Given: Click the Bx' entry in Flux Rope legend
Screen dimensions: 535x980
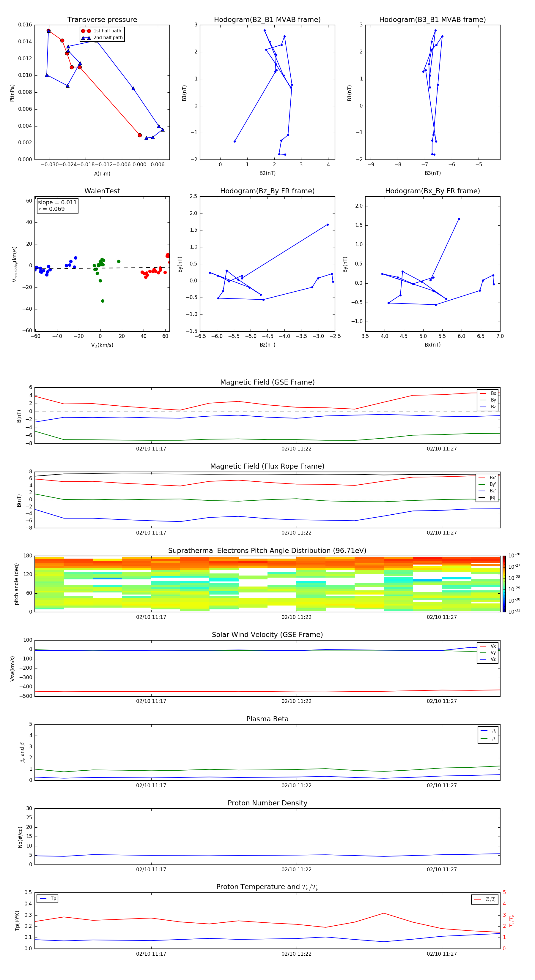Looking at the screenshot, I should coord(487,478).
